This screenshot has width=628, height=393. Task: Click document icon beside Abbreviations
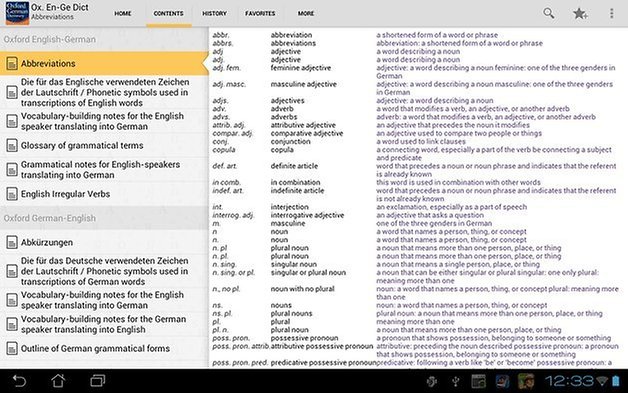(x=12, y=63)
